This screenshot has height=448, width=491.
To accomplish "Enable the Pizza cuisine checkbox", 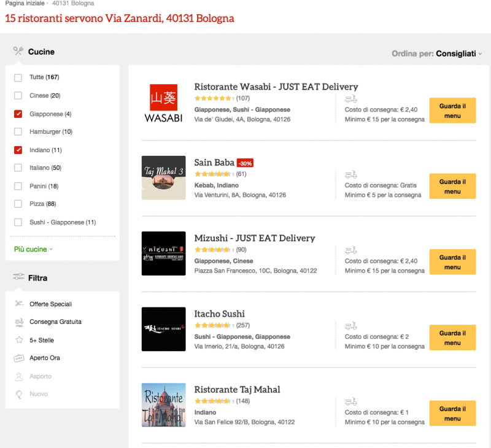I will 18,204.
